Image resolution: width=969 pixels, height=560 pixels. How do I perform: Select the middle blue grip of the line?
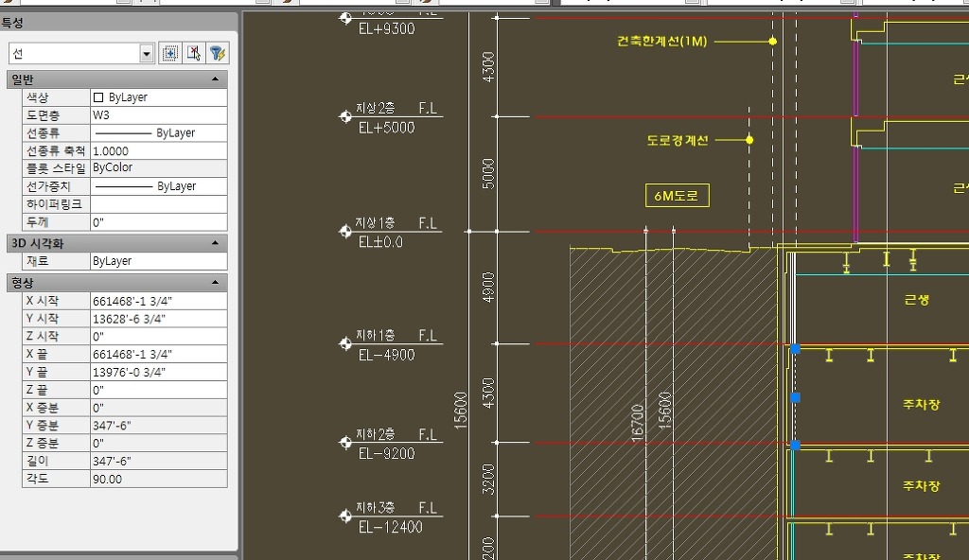[795, 397]
